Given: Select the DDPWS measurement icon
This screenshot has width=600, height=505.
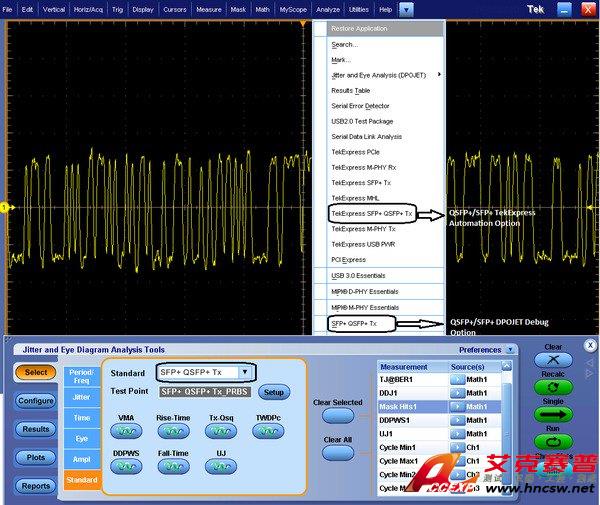Looking at the screenshot, I should pyautogui.click(x=126, y=467).
